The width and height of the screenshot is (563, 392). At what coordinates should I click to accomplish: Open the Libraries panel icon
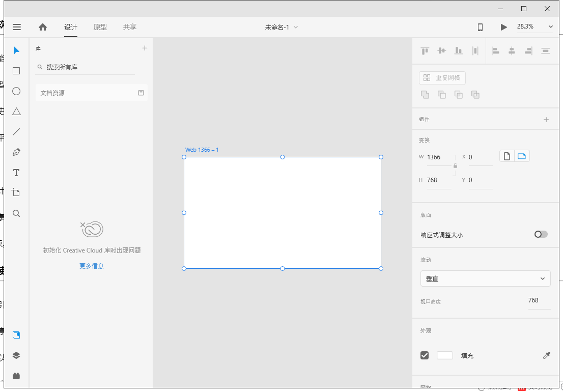coord(16,335)
